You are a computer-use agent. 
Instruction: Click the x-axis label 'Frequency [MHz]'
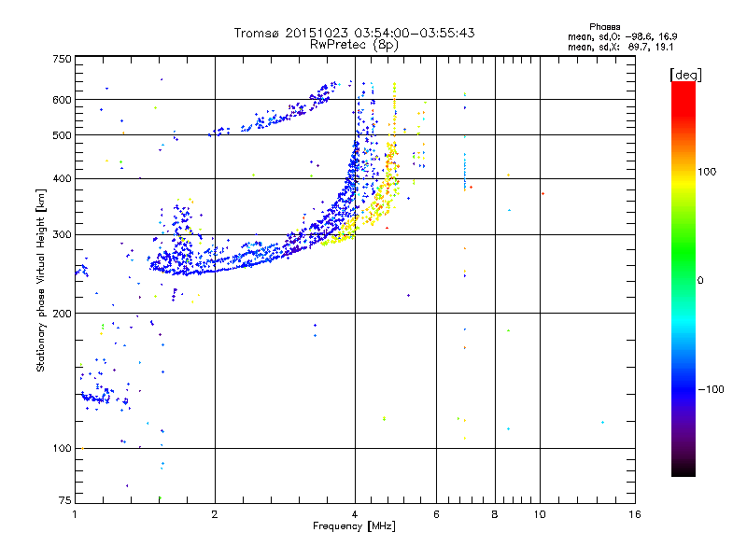coord(354,526)
